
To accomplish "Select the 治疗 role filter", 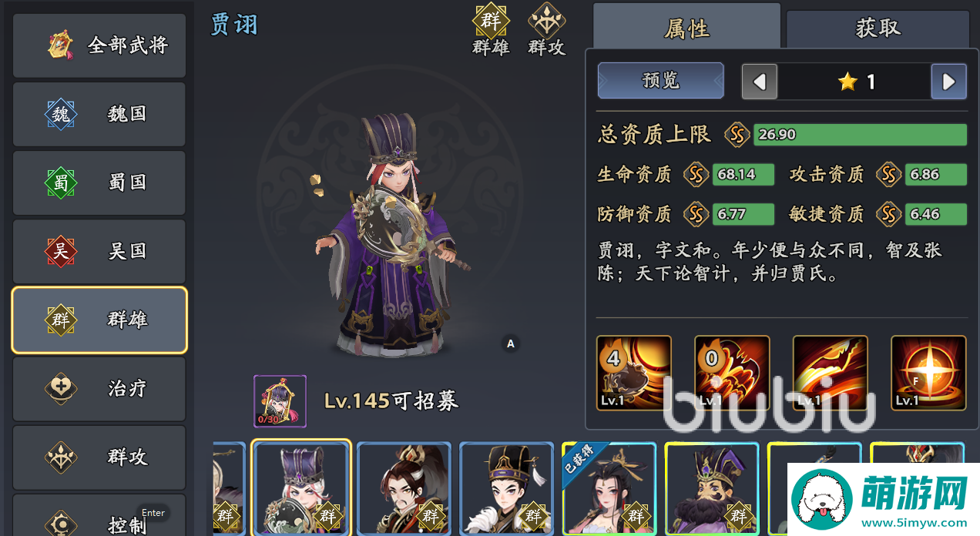I will [x=99, y=388].
